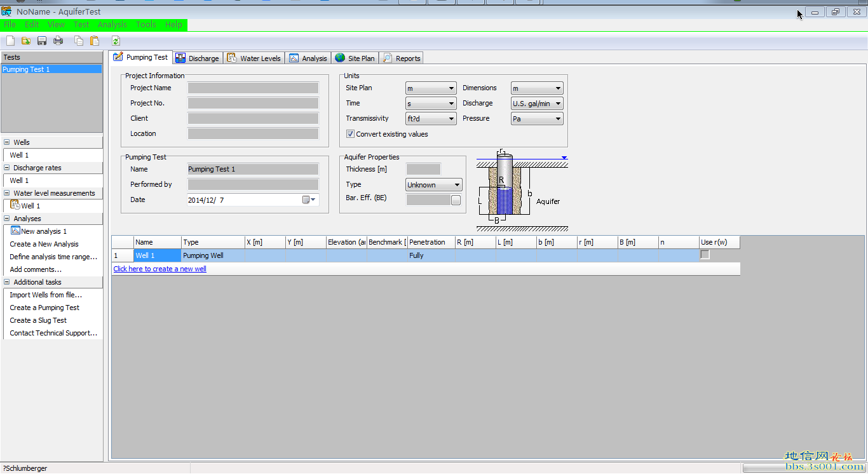Click the aquifer Thickness input field
This screenshot has width=868, height=474.
(423, 170)
